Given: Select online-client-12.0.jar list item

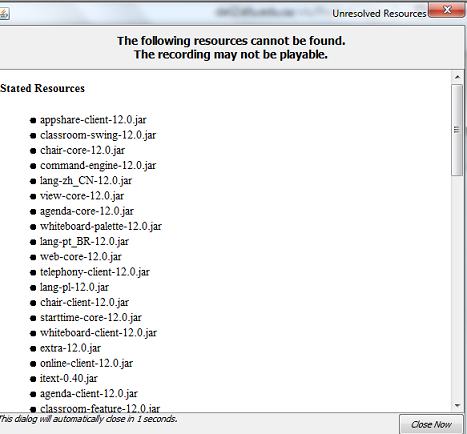Looking at the screenshot, I should (x=86, y=363).
